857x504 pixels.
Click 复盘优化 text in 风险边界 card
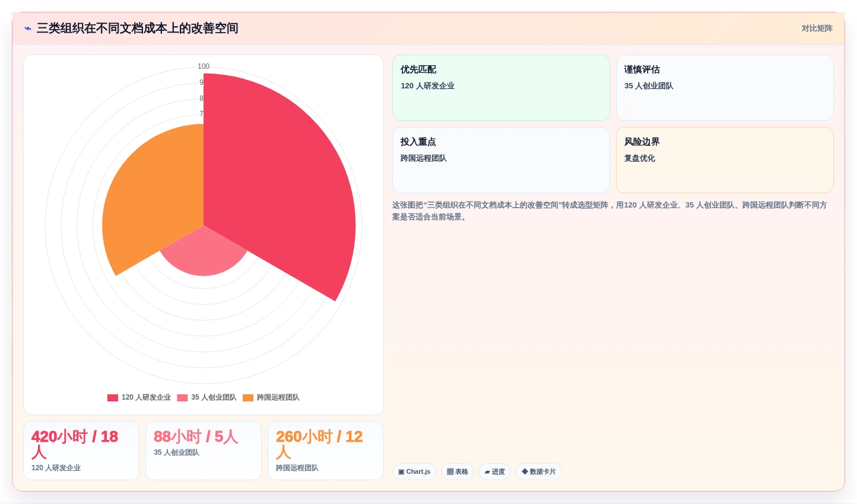click(640, 158)
